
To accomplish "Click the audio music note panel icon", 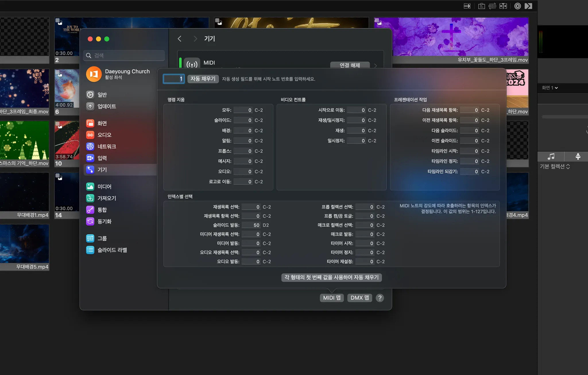I will tap(551, 156).
